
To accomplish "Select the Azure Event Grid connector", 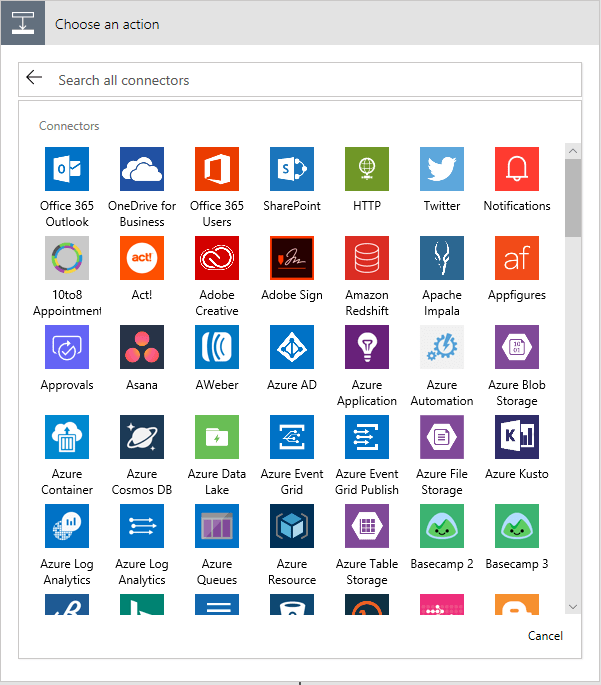I will [292, 437].
